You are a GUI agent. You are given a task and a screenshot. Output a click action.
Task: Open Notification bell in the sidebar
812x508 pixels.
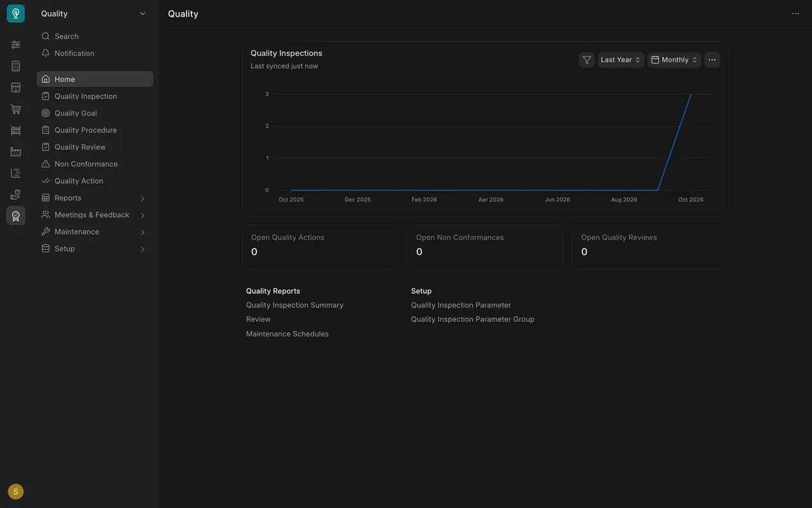click(x=95, y=53)
